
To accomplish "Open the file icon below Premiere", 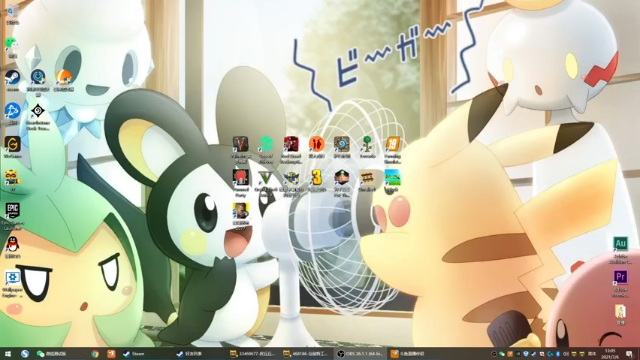I will tap(620, 314).
